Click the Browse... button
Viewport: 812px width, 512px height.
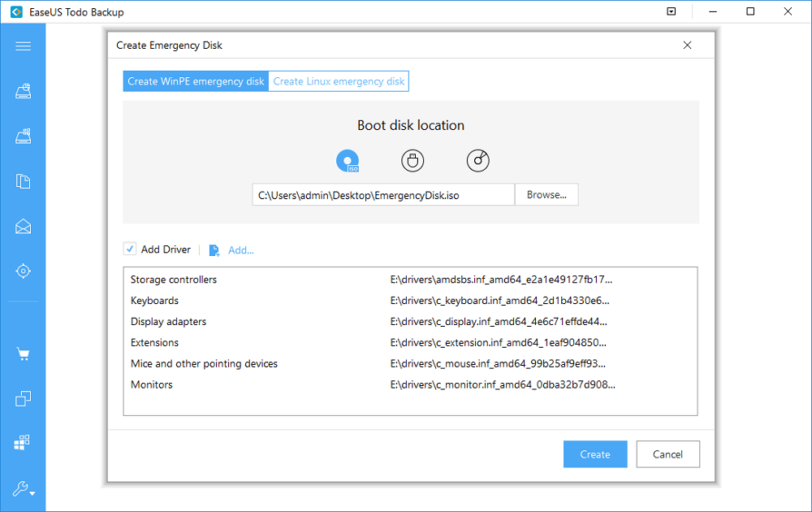546,195
